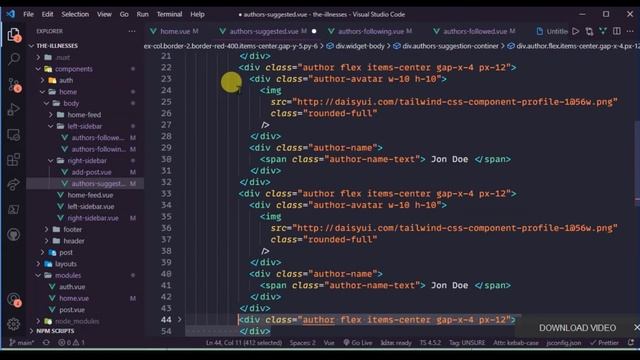Open notifications bell in status bar
The height and width of the screenshot is (360, 640).
(x=631, y=343)
